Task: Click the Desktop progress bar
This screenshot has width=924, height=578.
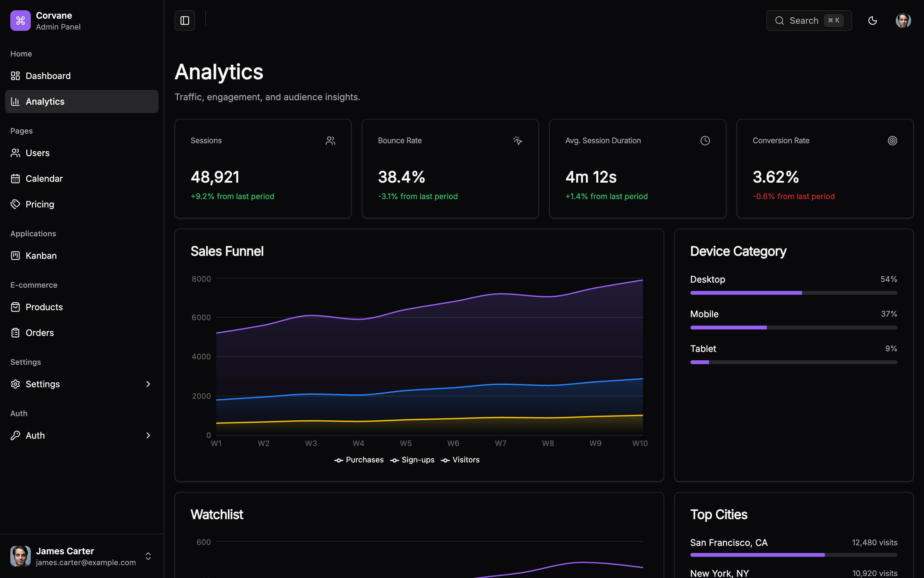Action: (x=794, y=293)
